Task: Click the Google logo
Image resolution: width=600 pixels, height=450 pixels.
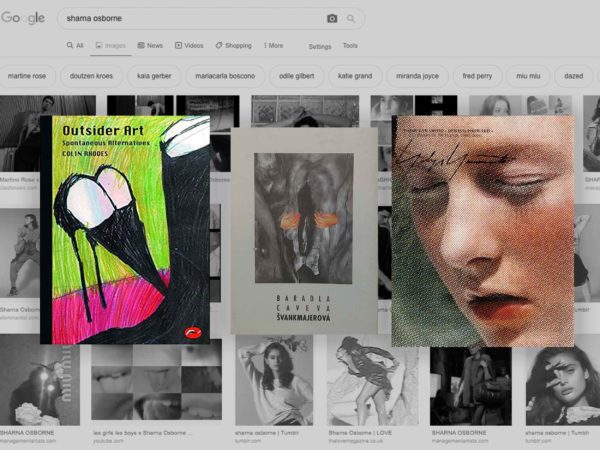Action: 23,18
